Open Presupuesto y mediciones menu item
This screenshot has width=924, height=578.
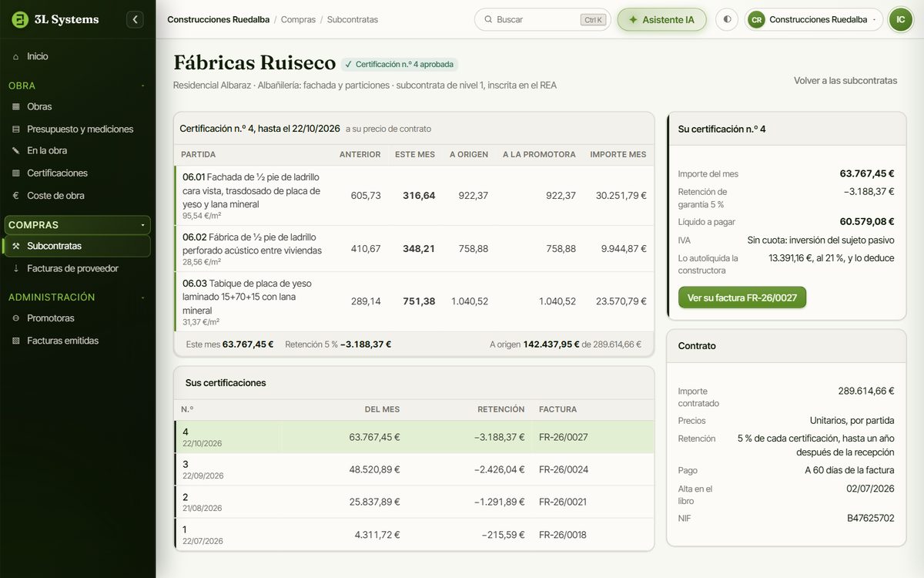click(77, 129)
